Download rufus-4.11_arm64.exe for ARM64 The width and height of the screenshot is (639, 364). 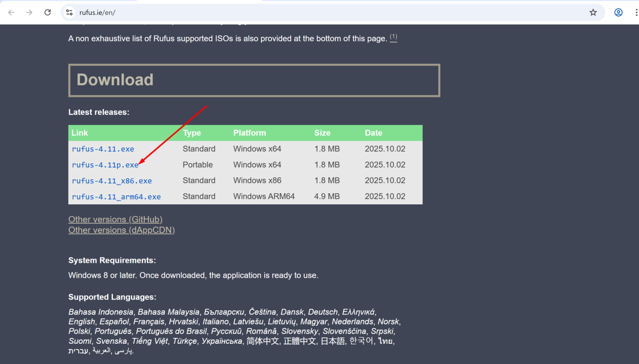(x=116, y=197)
